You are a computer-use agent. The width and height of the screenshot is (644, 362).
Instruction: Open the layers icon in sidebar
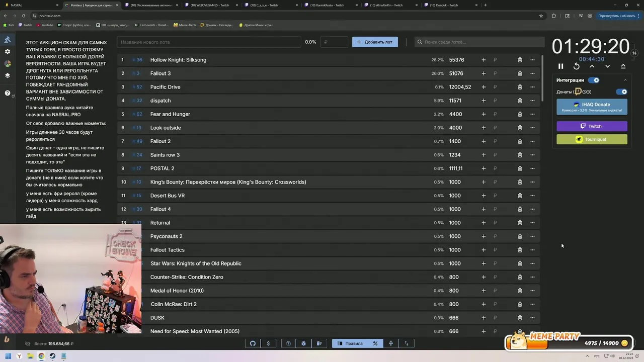pos(8,76)
